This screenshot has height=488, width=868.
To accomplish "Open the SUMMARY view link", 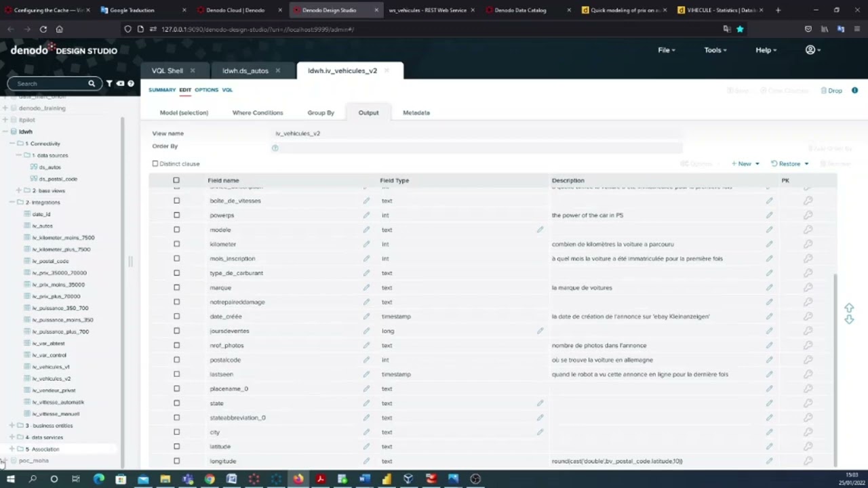I will [x=162, y=89].
